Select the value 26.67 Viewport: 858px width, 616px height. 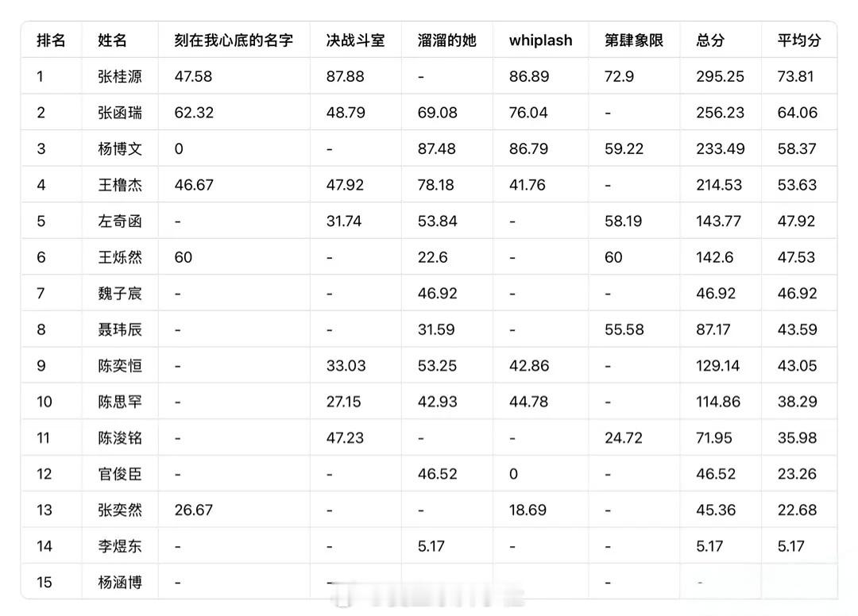pos(194,510)
